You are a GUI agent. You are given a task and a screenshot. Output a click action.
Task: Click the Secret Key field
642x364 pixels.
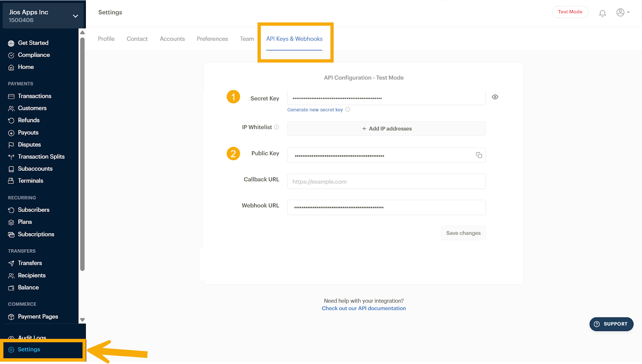coord(386,98)
